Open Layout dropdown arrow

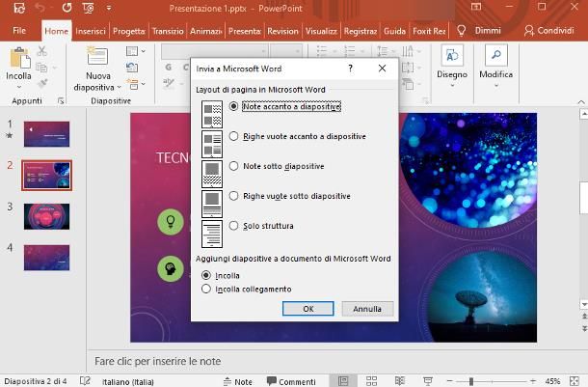click(143, 51)
